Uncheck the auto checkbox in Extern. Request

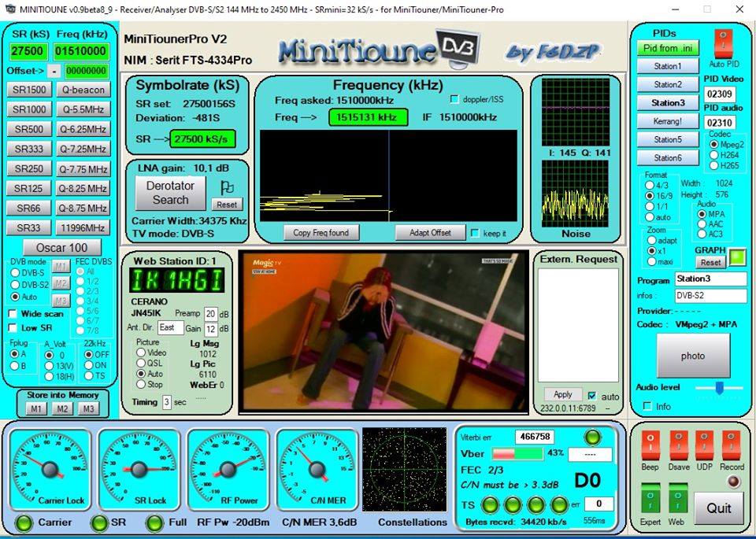click(x=592, y=396)
